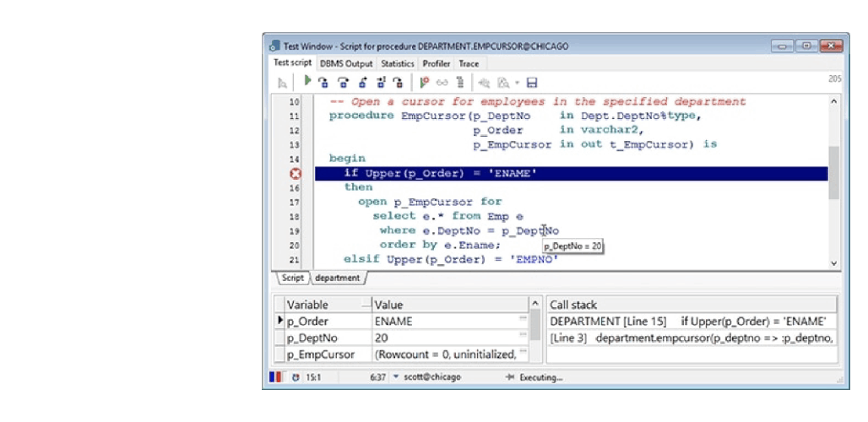Screen dimensions: 868x422
Task: Click the grayed page-with-magnifier icon
Action: click(503, 83)
